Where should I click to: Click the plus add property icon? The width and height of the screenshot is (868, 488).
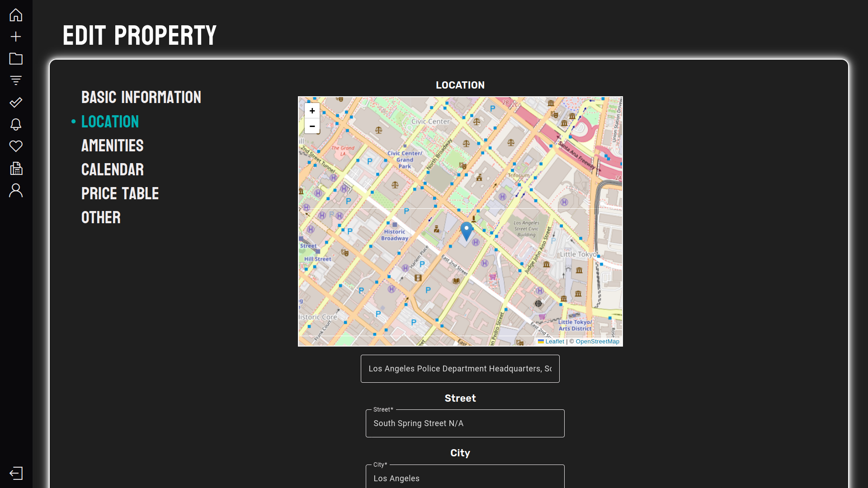tap(16, 37)
